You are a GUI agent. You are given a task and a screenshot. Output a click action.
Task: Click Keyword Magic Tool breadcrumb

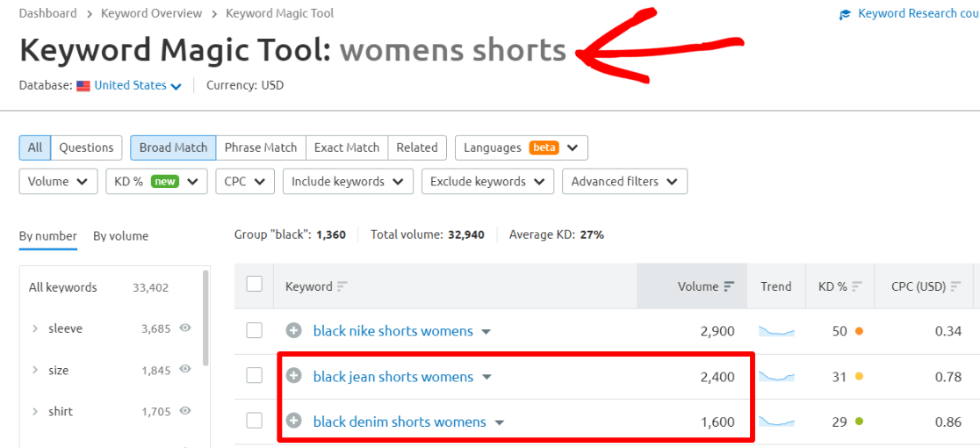coord(280,13)
